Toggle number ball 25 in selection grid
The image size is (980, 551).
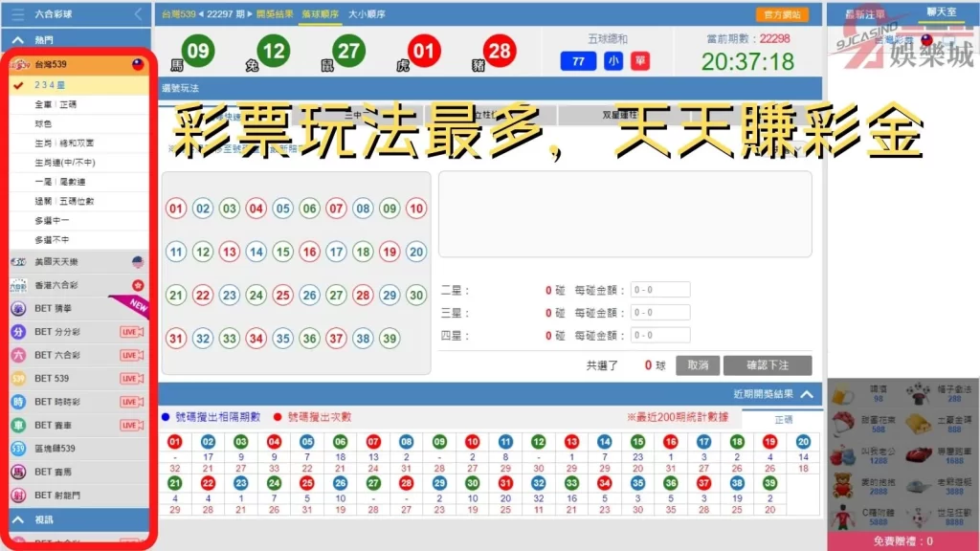(x=282, y=296)
